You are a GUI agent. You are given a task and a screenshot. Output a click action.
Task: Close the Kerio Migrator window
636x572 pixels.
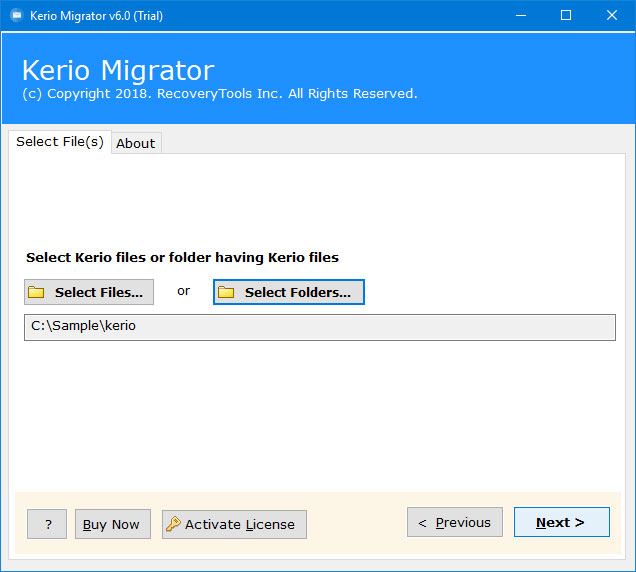(x=612, y=15)
